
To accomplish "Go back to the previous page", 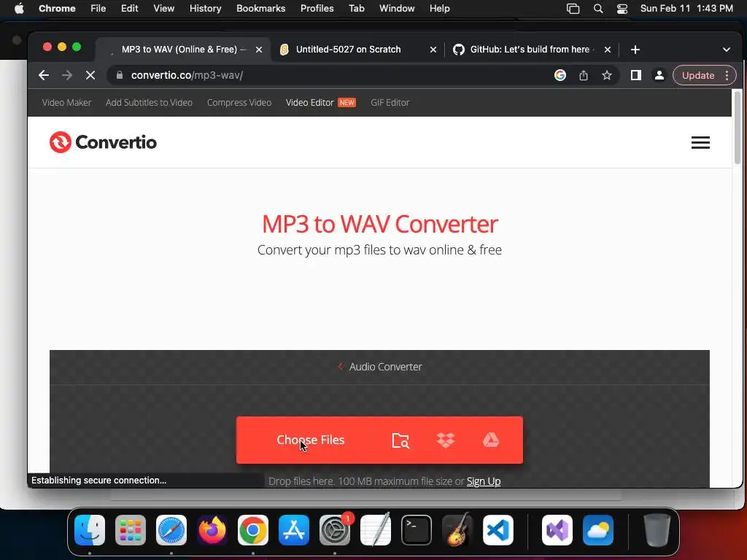I will pos(44,75).
